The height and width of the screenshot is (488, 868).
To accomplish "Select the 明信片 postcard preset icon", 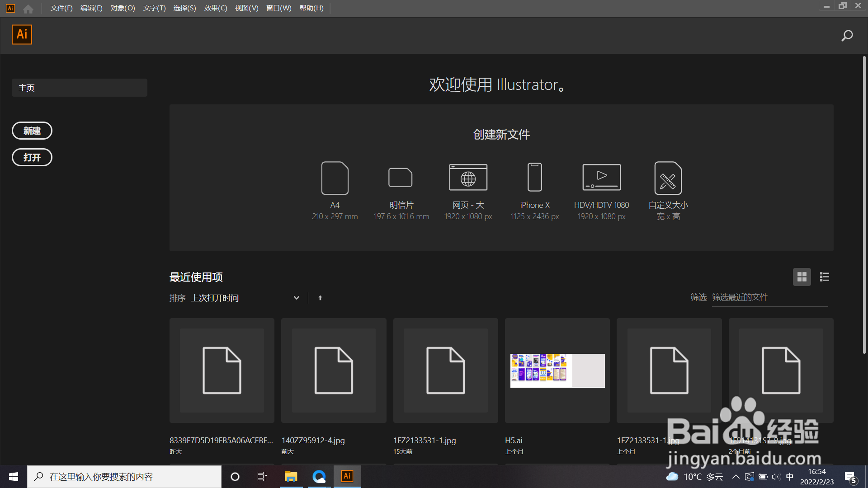I will [401, 178].
